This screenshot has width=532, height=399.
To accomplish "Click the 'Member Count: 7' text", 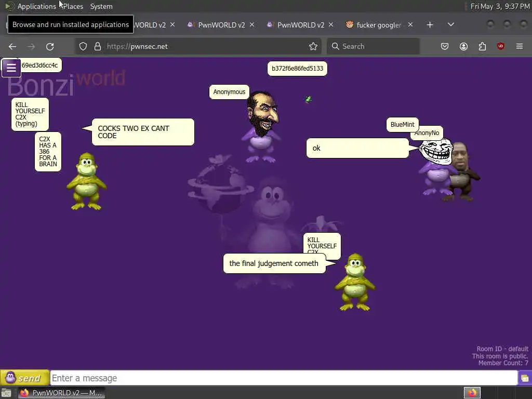I will click(x=503, y=363).
